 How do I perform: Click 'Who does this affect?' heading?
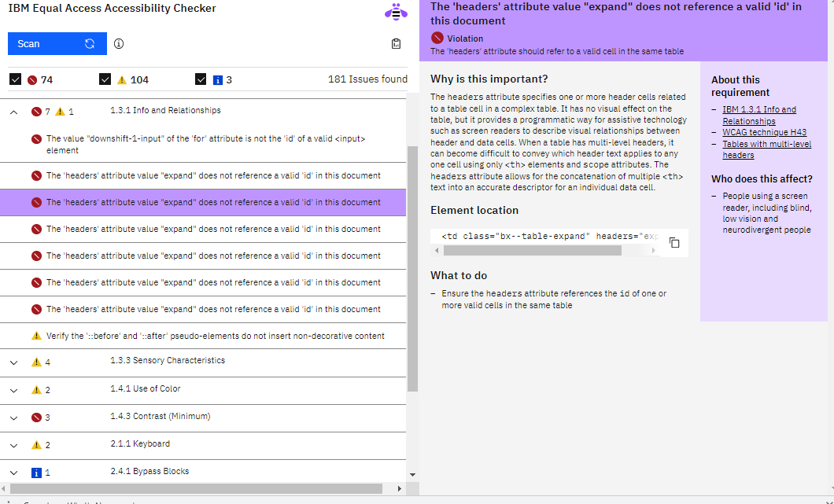[762, 178]
